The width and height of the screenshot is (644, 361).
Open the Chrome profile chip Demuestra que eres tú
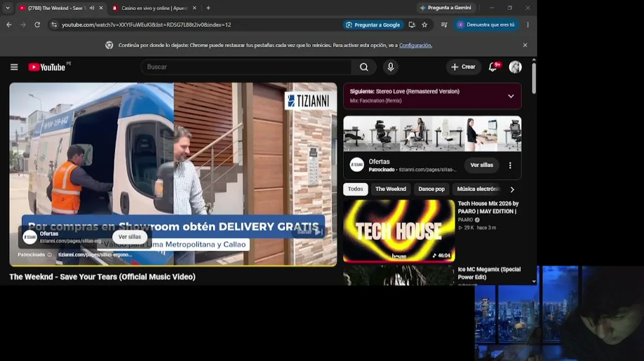point(486,25)
